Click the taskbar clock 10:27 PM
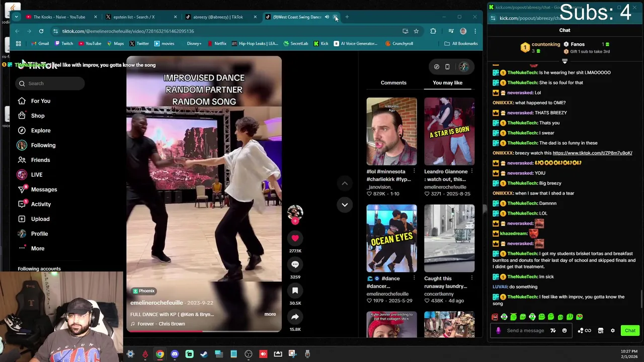This screenshot has height=362, width=644. [629, 354]
